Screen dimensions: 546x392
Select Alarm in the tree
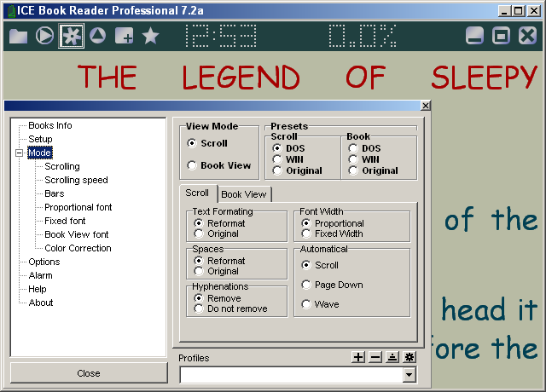(41, 275)
